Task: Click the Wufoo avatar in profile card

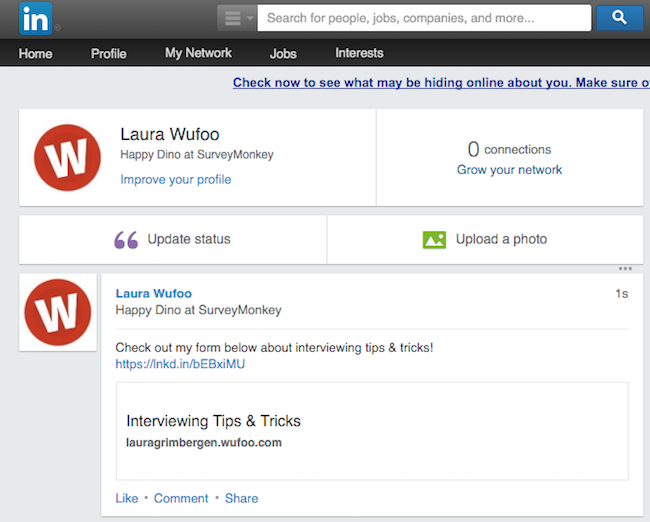Action: 68,158
